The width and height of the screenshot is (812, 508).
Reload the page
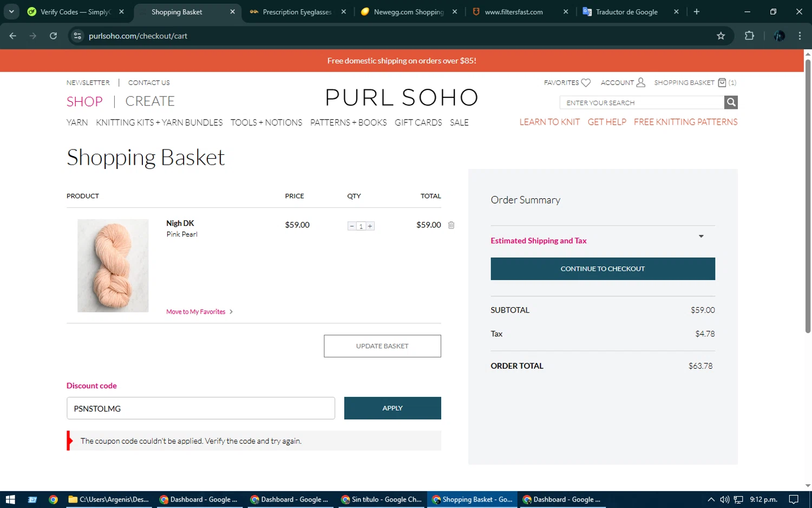[53, 36]
